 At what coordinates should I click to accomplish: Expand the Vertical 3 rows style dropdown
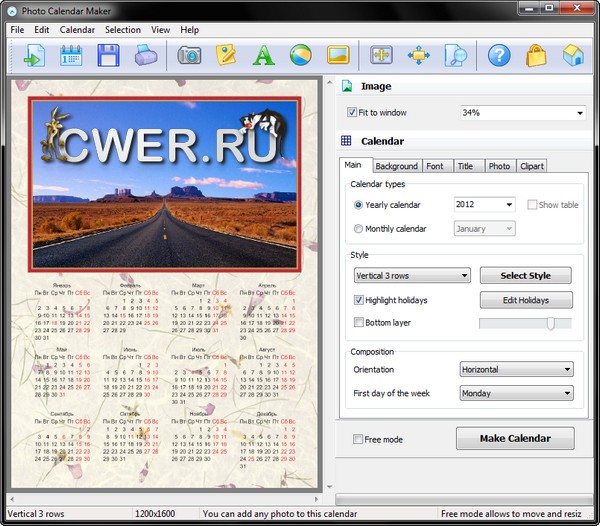[x=412, y=275]
